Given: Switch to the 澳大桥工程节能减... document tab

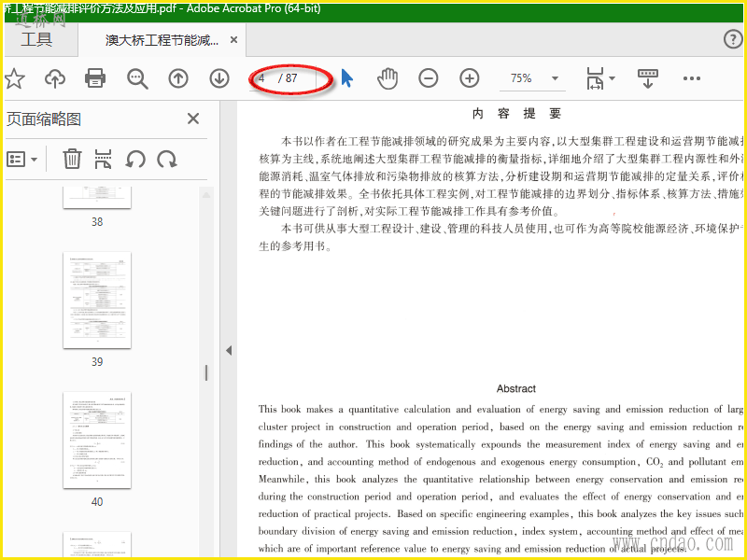Looking at the screenshot, I should [162, 40].
